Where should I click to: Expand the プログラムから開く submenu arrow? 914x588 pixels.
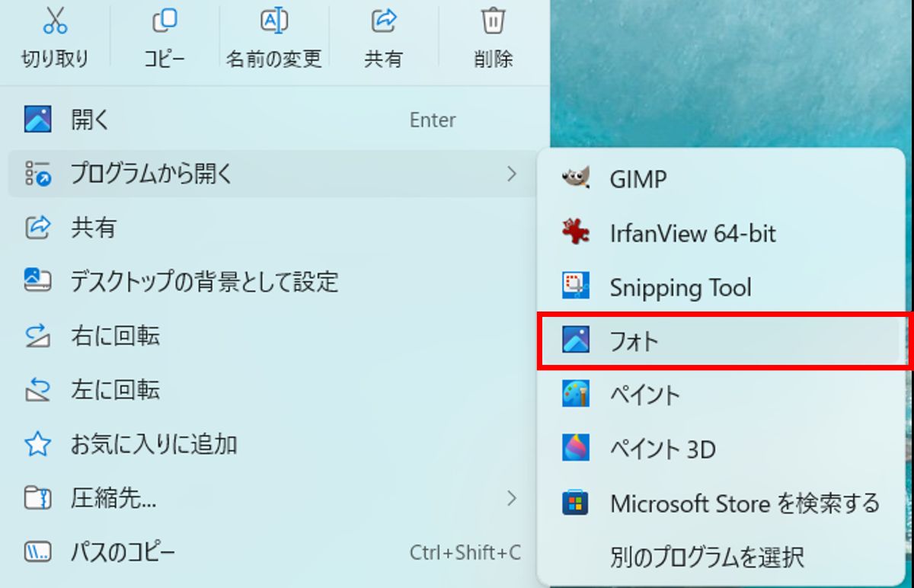point(511,174)
